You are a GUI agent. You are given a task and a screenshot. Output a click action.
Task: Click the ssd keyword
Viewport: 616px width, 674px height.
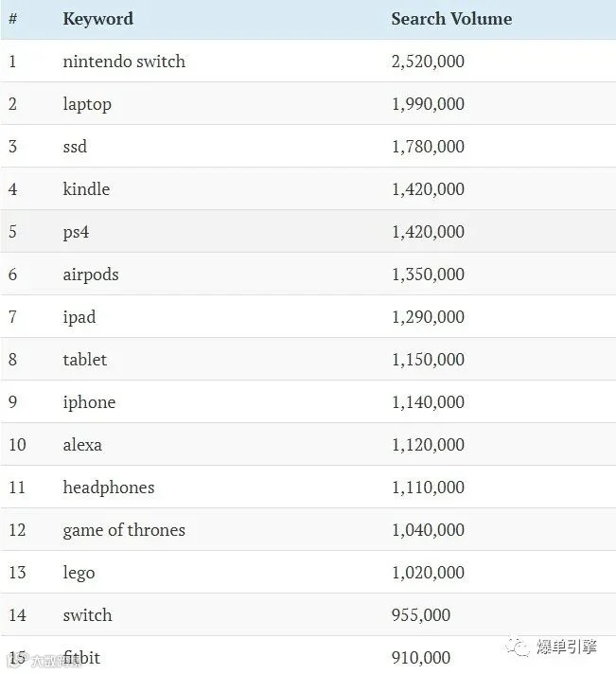[x=75, y=147]
